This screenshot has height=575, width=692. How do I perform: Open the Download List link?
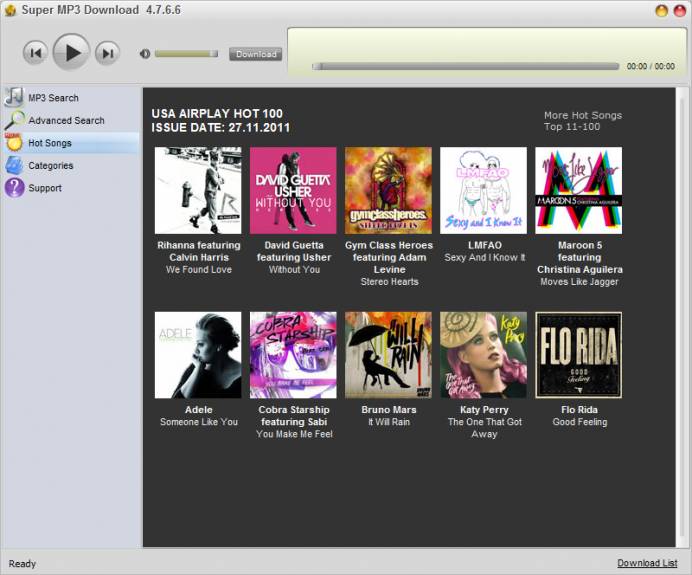tap(647, 563)
